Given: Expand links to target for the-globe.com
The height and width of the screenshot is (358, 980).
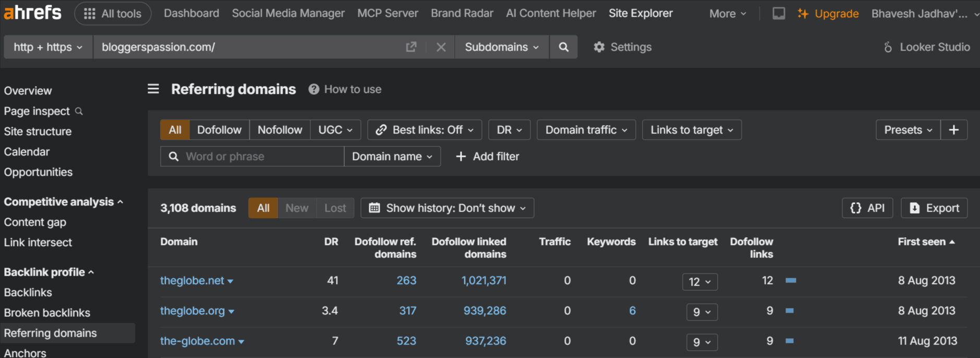Looking at the screenshot, I should pyautogui.click(x=702, y=342).
